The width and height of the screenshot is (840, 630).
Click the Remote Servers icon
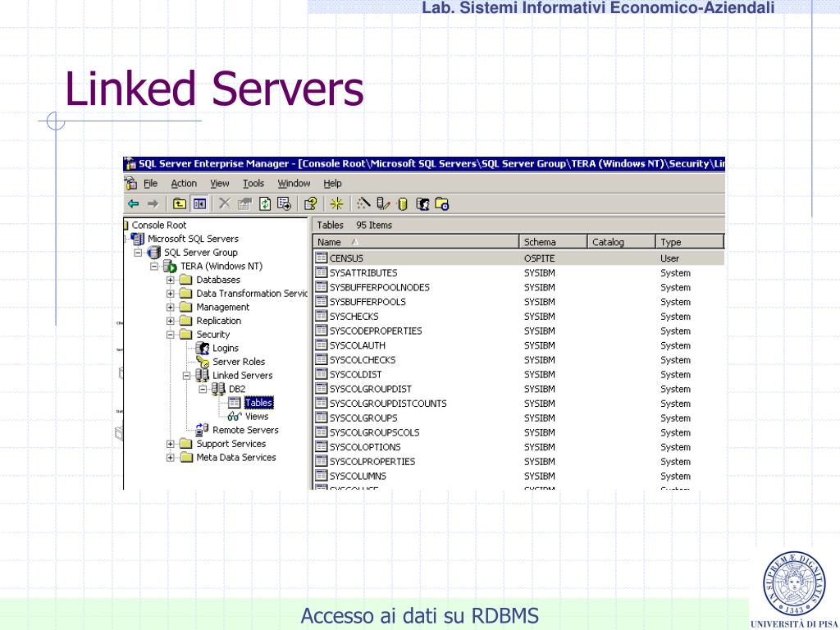click(203, 430)
